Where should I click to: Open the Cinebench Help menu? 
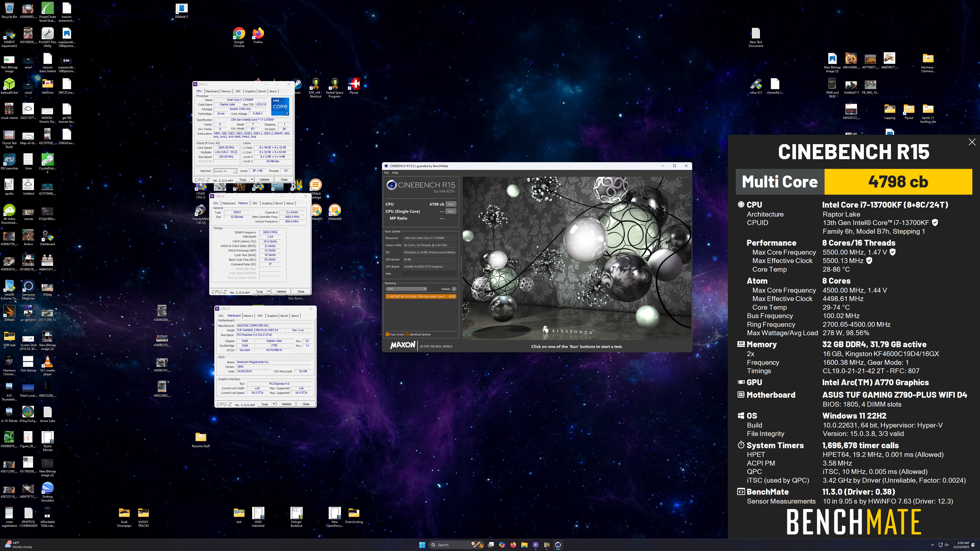pyautogui.click(x=395, y=173)
